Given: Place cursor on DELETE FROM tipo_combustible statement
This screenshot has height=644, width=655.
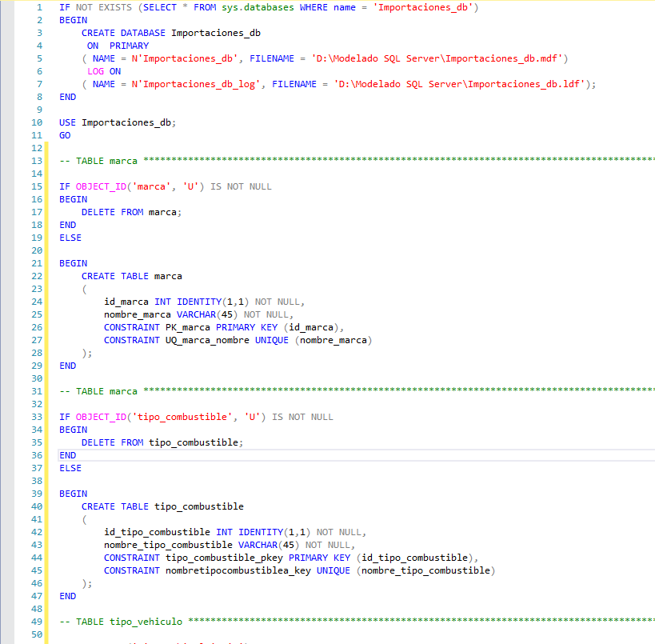Looking at the screenshot, I should 160,442.
